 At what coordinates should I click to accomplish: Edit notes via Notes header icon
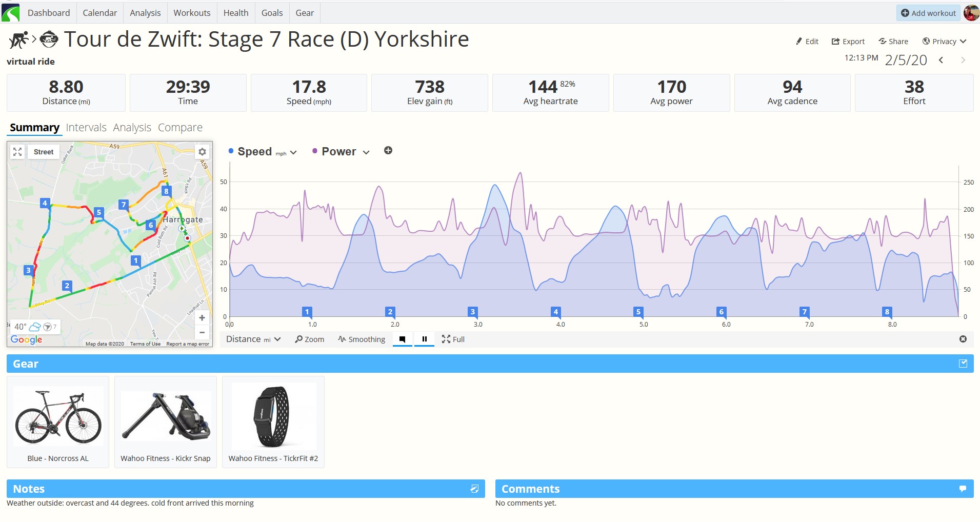tap(474, 489)
